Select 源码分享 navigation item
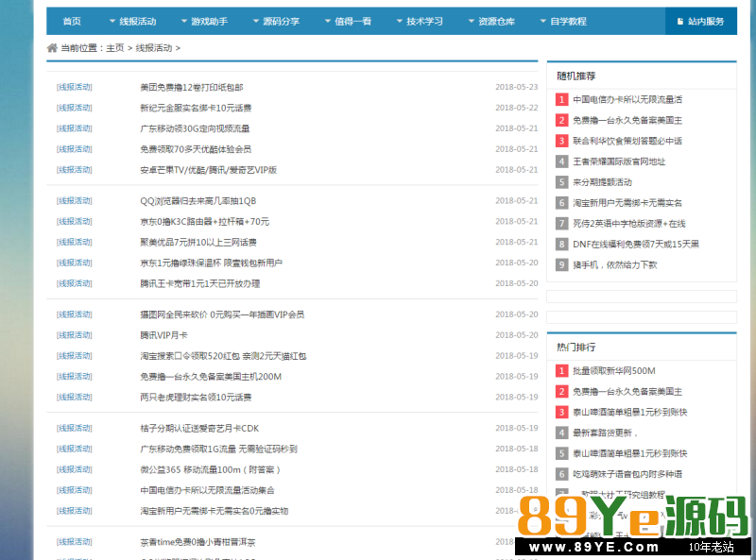The height and width of the screenshot is (560, 756). [281, 21]
